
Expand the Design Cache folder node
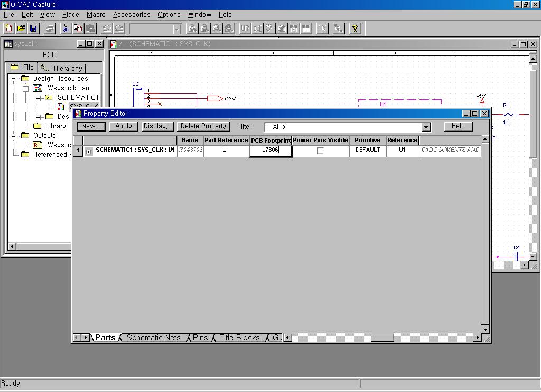pos(38,117)
